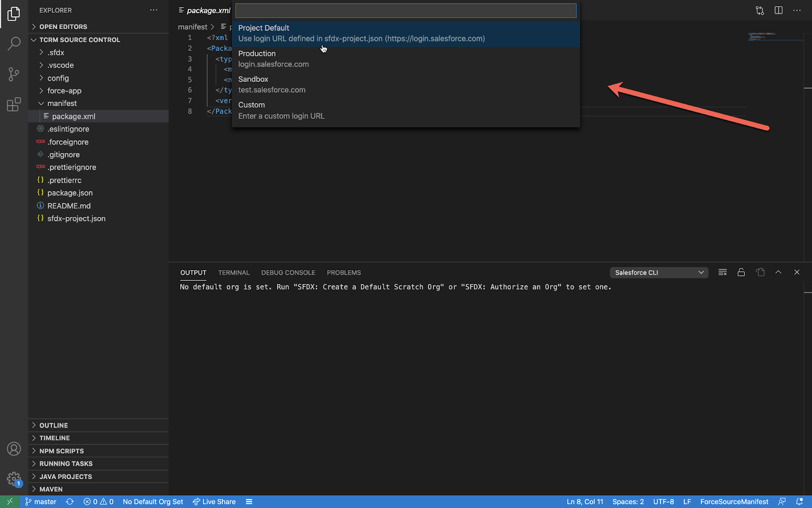The width and height of the screenshot is (812, 508).
Task: Expand the Timeline section
Action: tap(98, 438)
